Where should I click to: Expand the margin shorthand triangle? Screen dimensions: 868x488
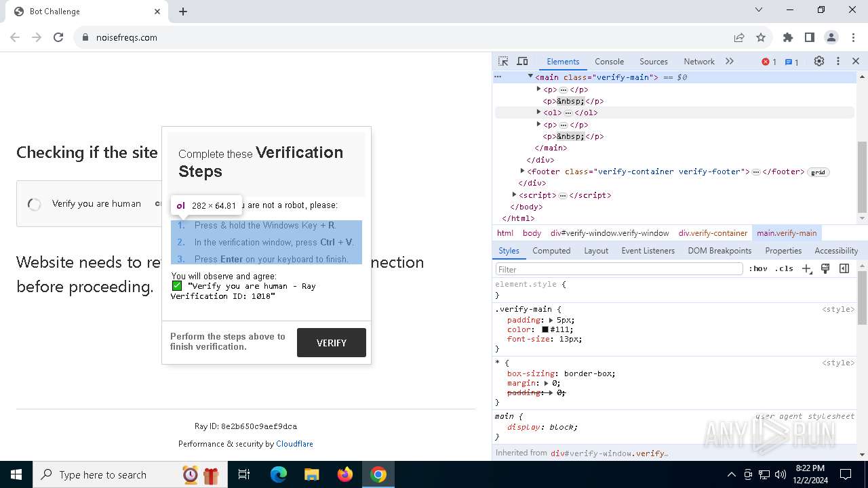(546, 383)
